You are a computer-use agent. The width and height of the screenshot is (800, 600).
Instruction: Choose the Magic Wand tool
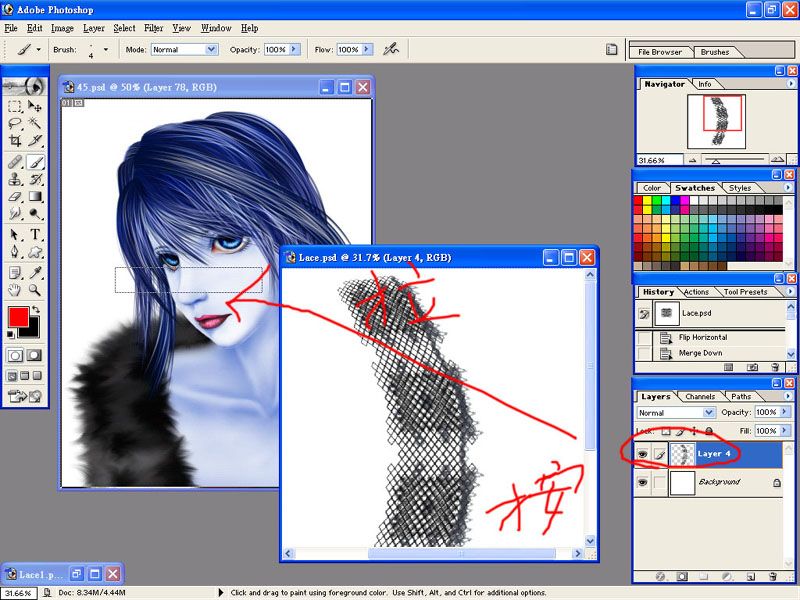click(35, 123)
